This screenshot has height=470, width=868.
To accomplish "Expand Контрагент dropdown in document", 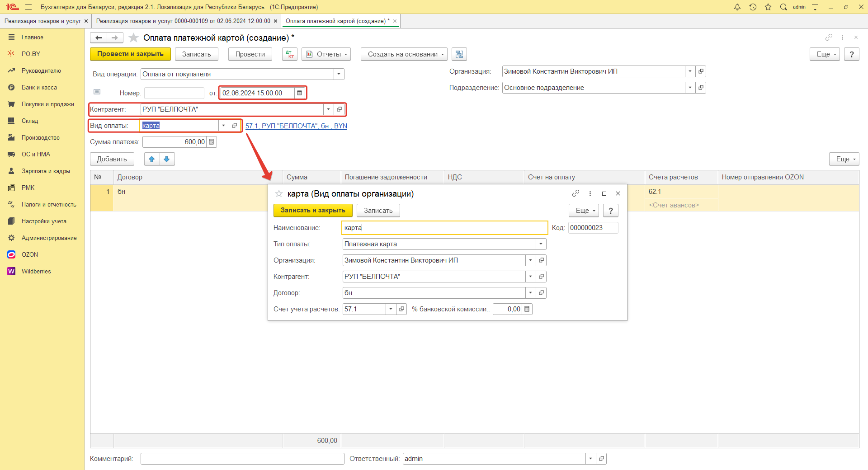I will [328, 109].
